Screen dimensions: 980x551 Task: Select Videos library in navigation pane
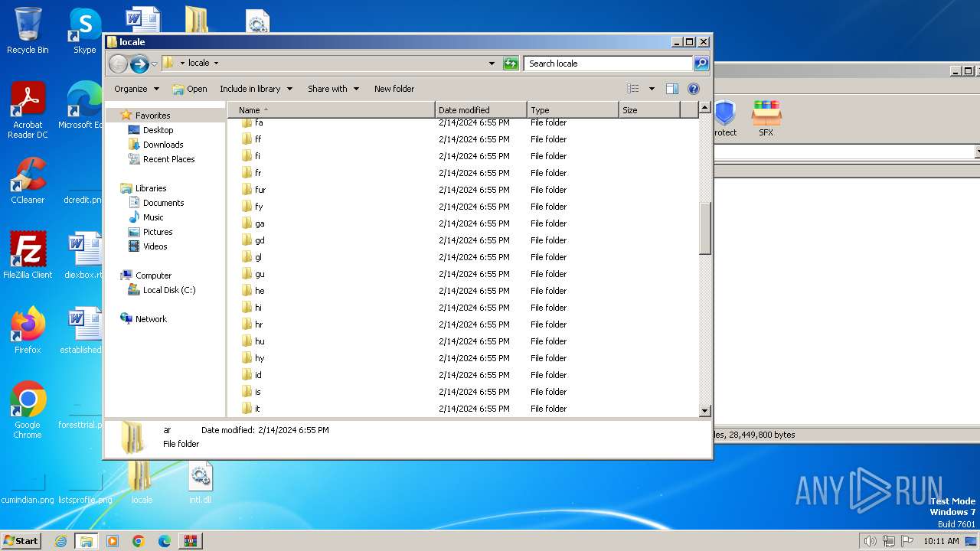click(x=155, y=246)
